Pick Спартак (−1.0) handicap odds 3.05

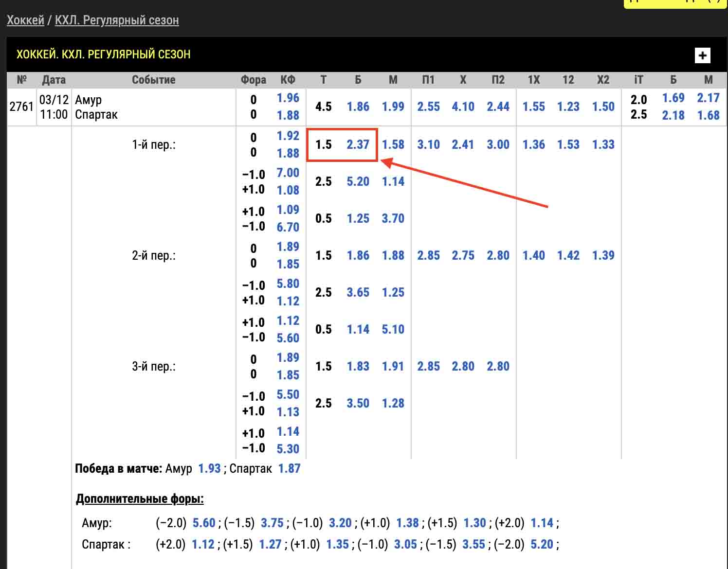pos(405,544)
